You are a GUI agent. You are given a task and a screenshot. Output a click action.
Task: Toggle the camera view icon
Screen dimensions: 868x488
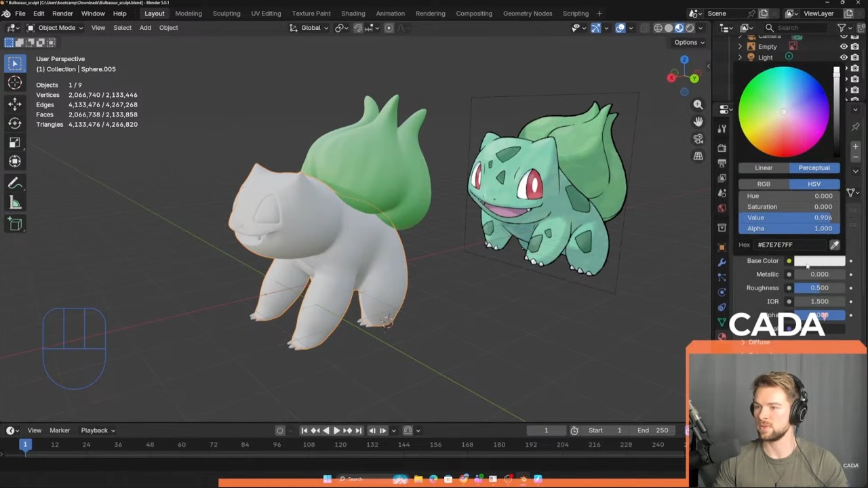pyautogui.click(x=698, y=138)
